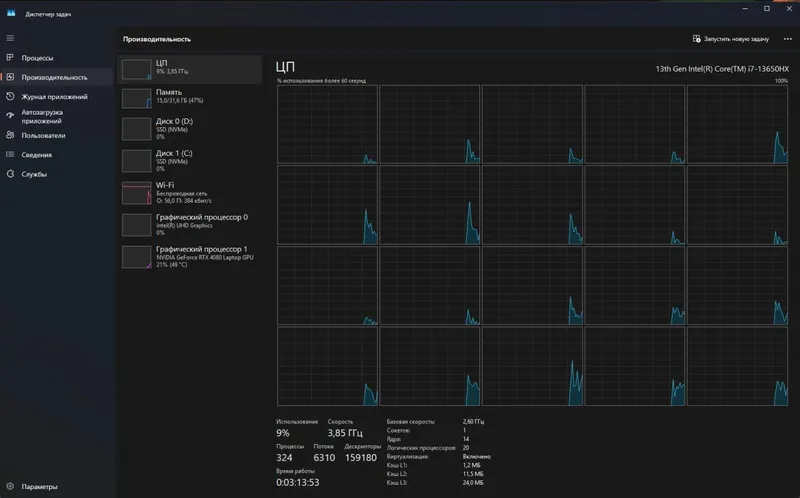800x498 pixels.
Task: Switch to Пользователи page
Action: pyautogui.click(x=57, y=135)
